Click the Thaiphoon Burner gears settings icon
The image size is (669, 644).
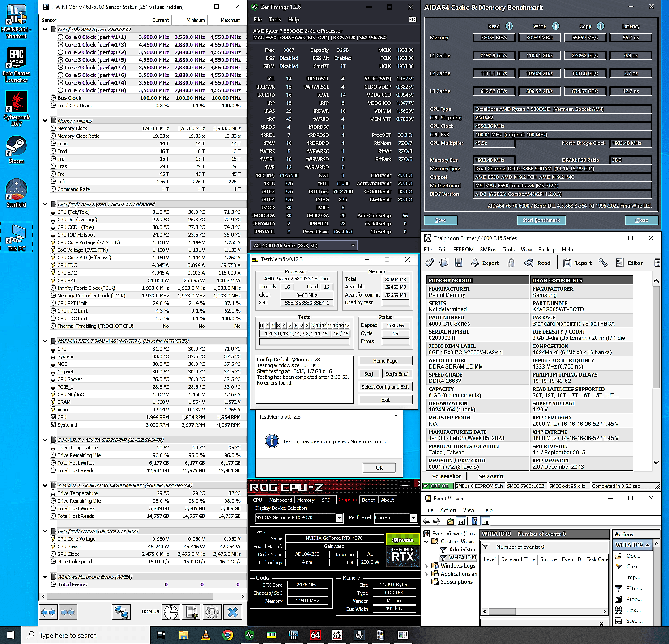click(430, 263)
